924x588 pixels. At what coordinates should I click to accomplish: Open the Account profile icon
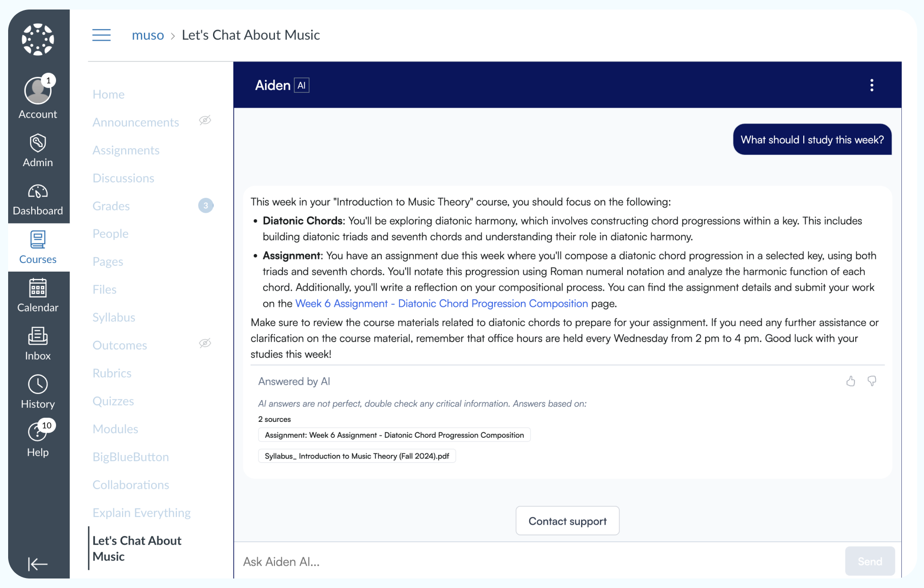coord(38,91)
